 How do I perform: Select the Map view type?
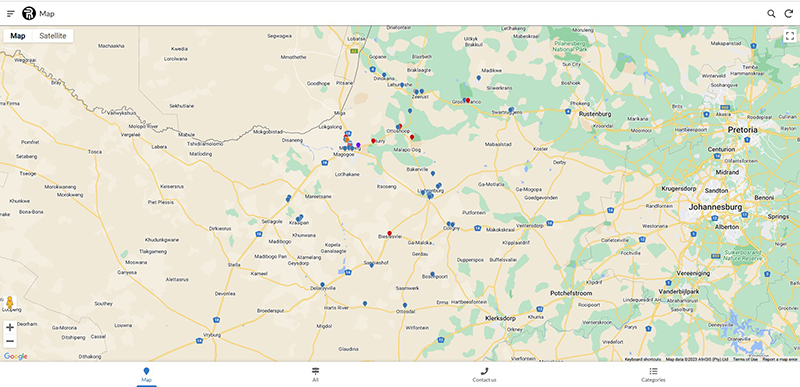(x=18, y=36)
